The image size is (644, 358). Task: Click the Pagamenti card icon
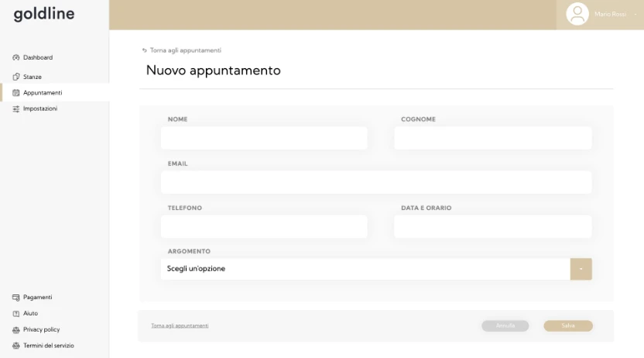(x=16, y=297)
